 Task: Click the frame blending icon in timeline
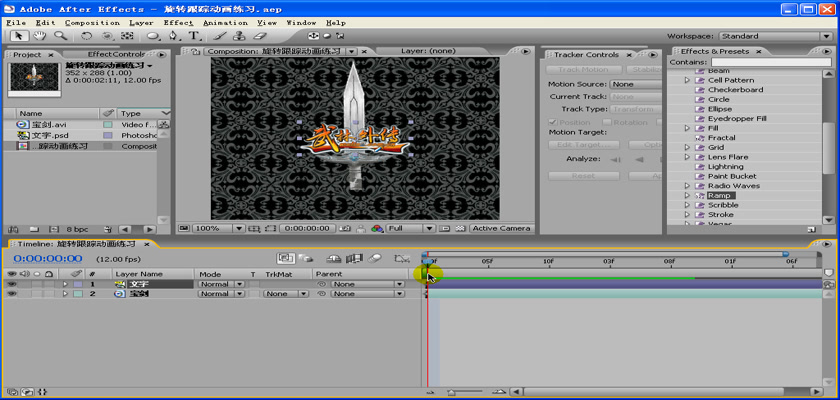354,259
